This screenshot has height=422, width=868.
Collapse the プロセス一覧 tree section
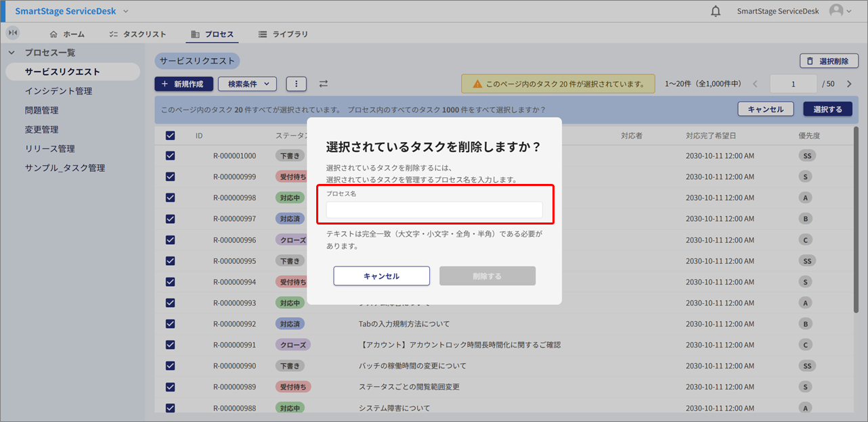click(12, 53)
